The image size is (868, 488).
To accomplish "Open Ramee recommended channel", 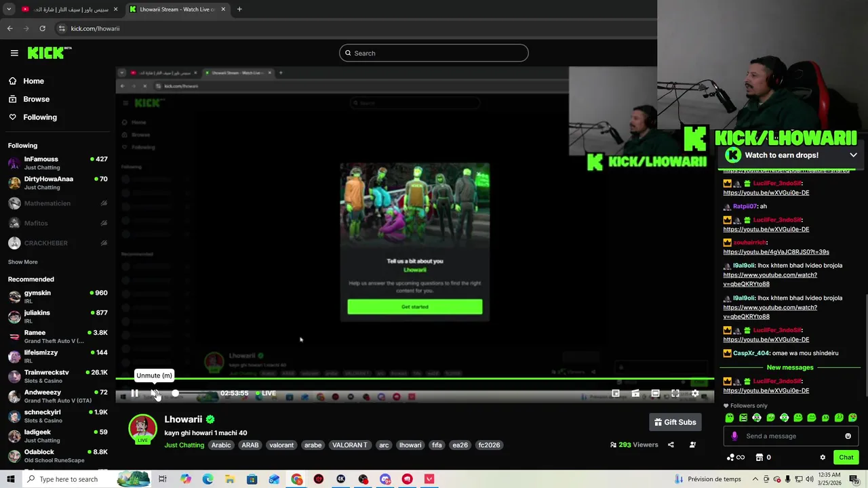I will pos(58,337).
